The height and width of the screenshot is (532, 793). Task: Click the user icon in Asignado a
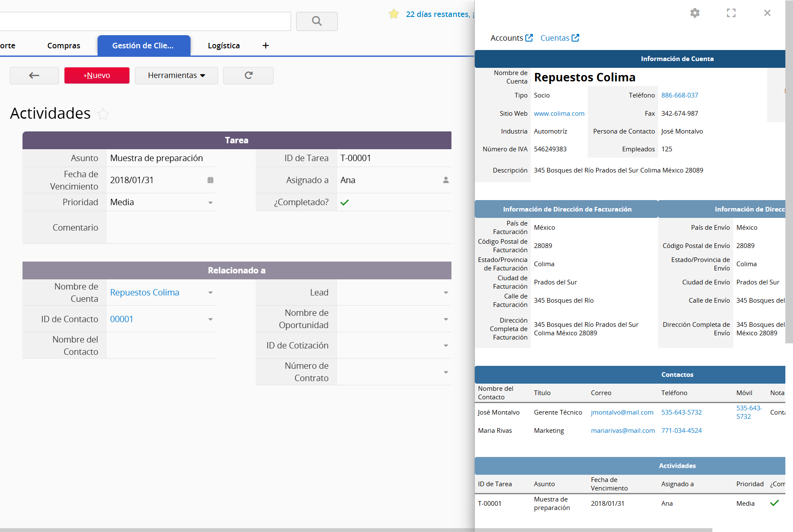pos(446,180)
